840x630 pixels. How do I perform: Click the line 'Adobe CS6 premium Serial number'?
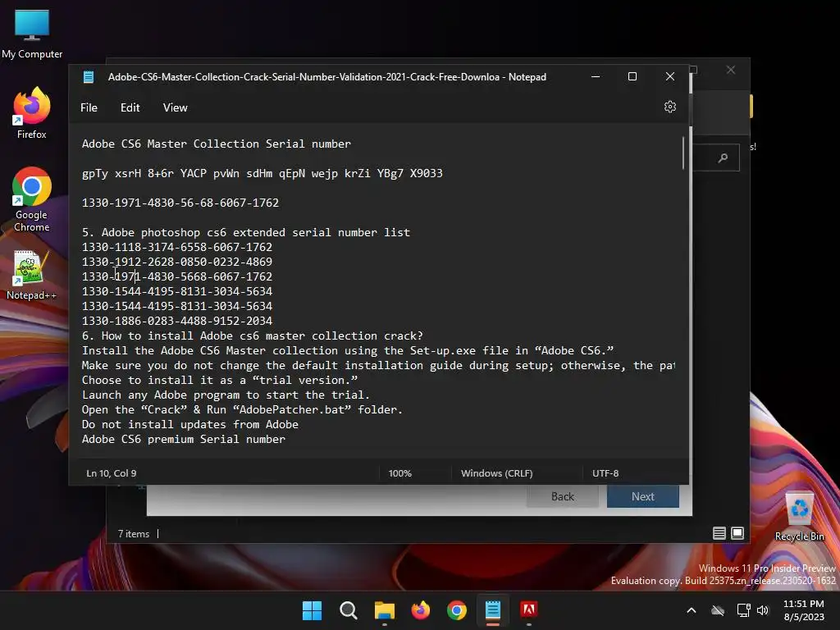[x=184, y=440]
